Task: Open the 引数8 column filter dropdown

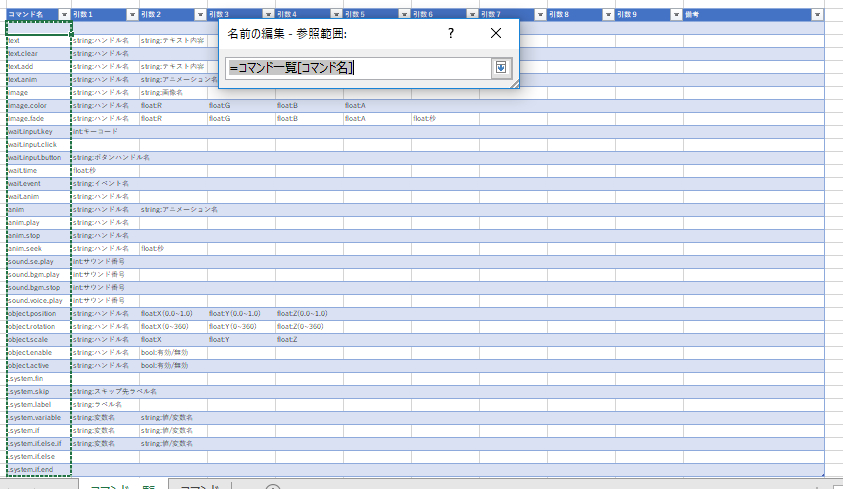Action: pos(608,15)
